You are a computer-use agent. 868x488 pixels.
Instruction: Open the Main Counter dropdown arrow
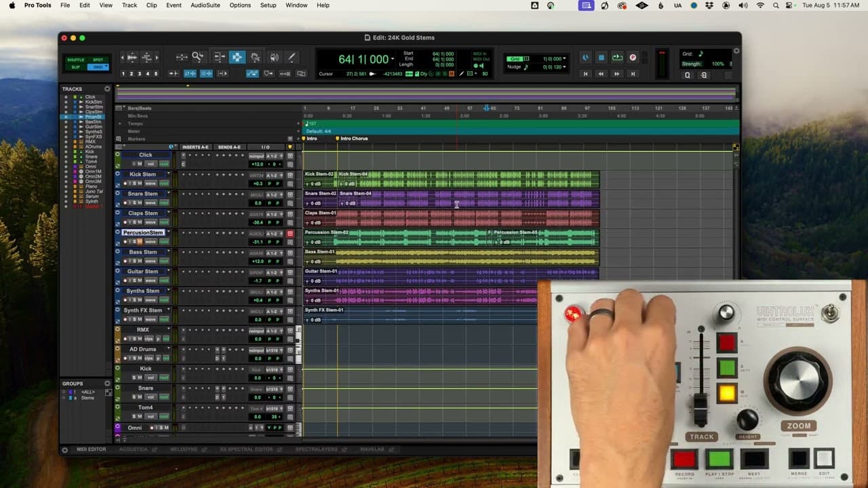coord(392,58)
